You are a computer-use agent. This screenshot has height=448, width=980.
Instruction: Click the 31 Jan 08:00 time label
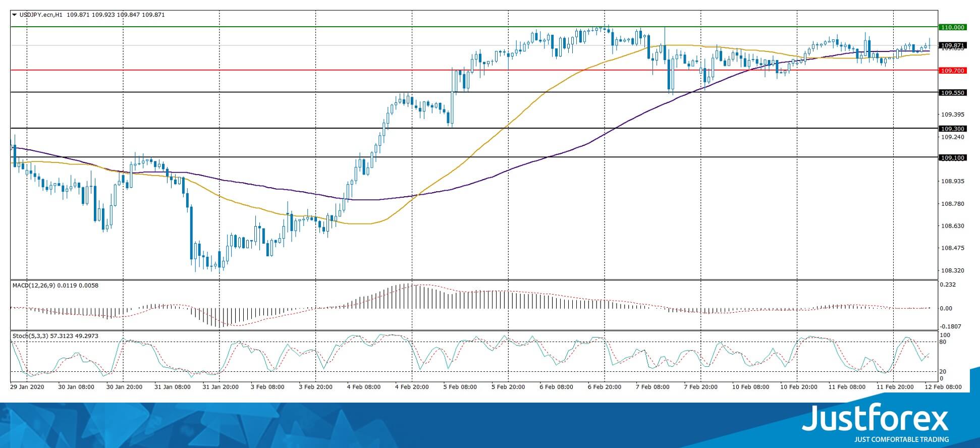pos(172,387)
